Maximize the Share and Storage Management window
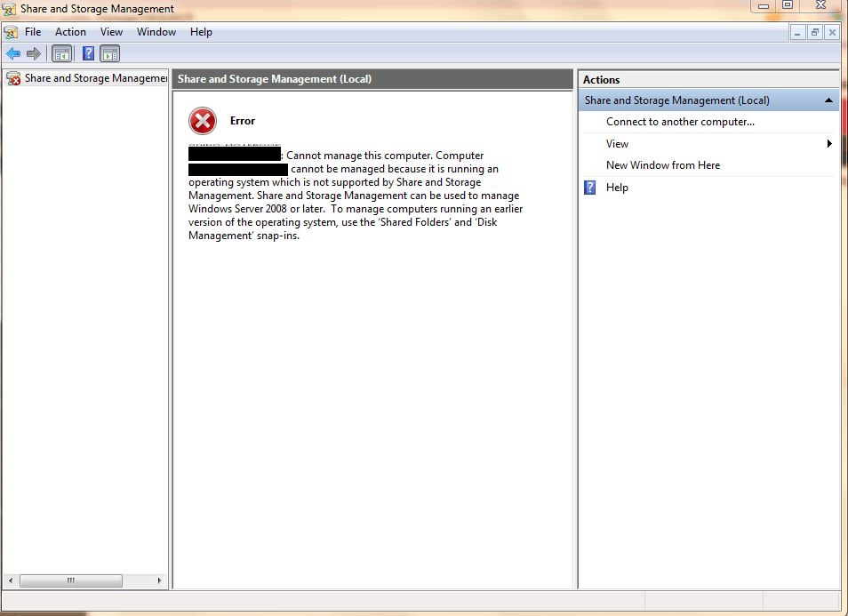Image resolution: width=848 pixels, height=616 pixels. [788, 5]
